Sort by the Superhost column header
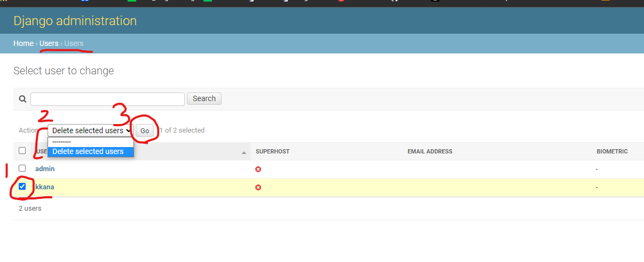 coord(272,152)
